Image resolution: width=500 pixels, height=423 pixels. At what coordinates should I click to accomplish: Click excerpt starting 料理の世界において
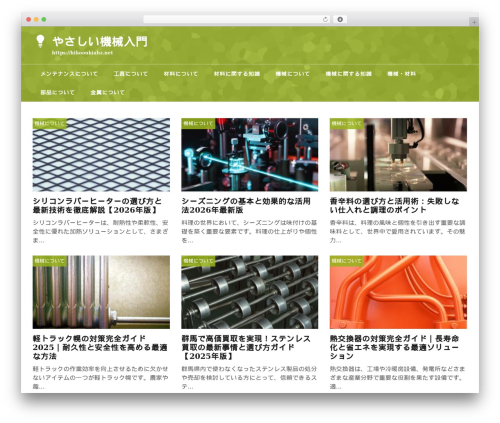coord(249,231)
